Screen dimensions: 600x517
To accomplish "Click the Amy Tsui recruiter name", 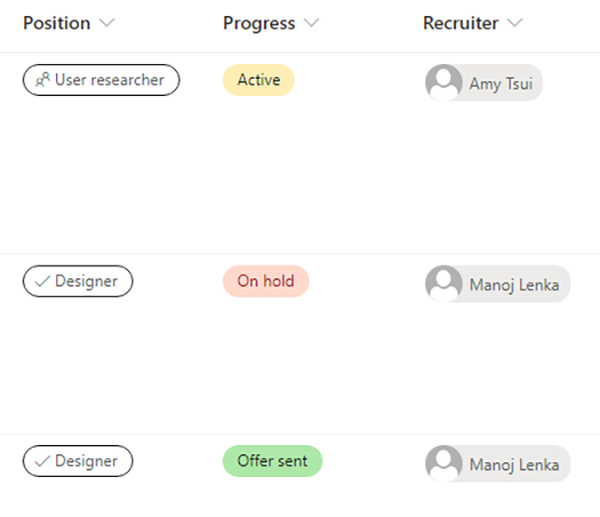I will (501, 83).
